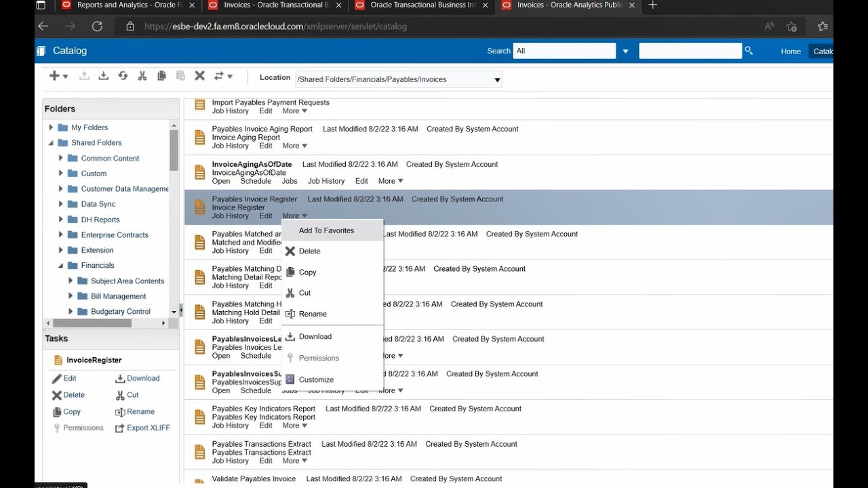Click the Copy toolbar icon

coord(161,76)
